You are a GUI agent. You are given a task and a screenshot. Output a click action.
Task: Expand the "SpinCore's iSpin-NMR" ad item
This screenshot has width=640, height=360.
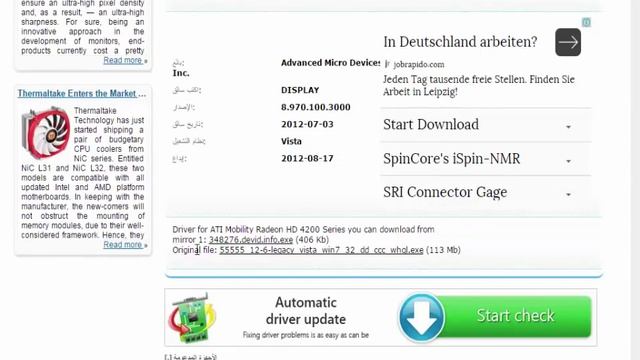tap(485, 159)
